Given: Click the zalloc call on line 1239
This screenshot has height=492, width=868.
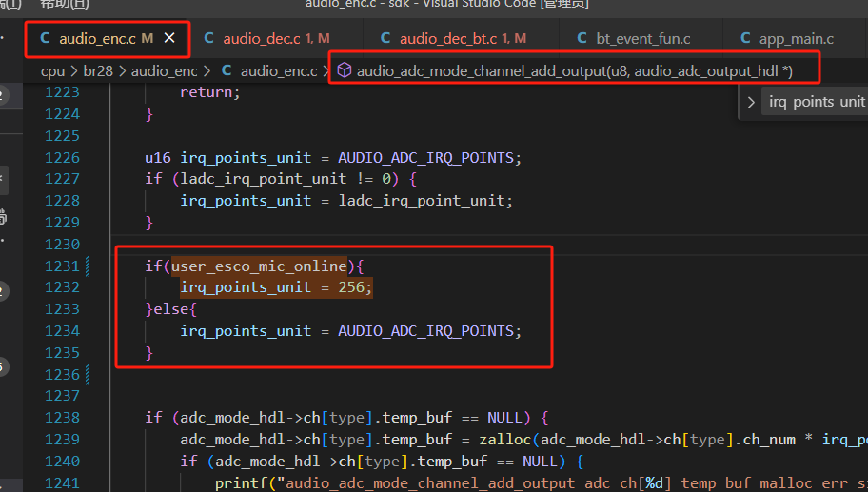Looking at the screenshot, I should point(504,440).
